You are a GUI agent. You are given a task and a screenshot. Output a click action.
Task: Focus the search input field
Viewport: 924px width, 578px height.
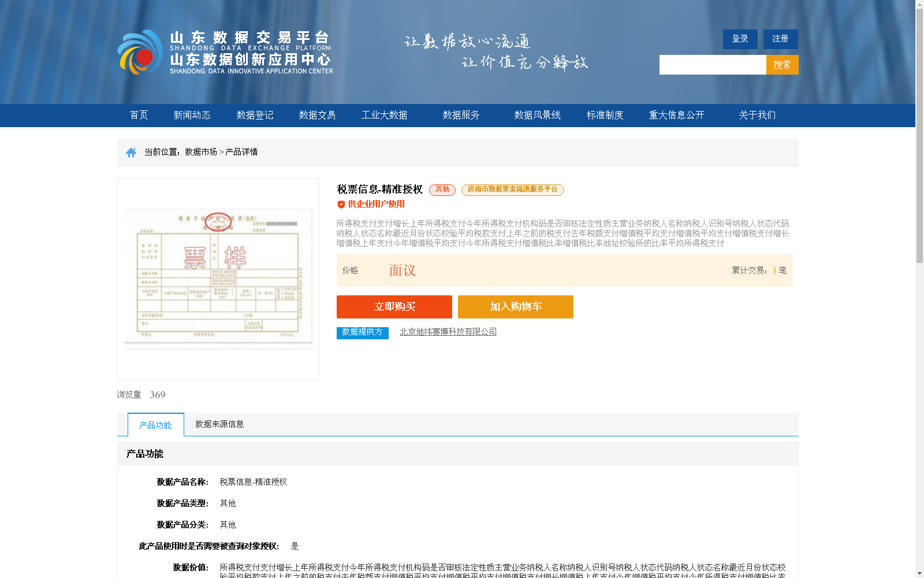[713, 65]
